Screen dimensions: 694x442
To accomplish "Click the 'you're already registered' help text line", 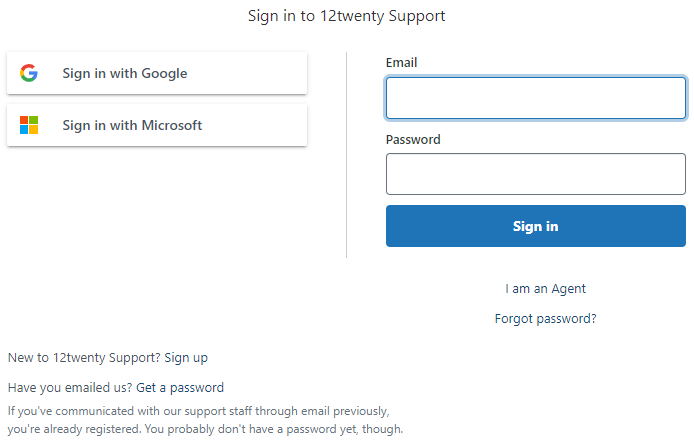I will tap(205, 430).
